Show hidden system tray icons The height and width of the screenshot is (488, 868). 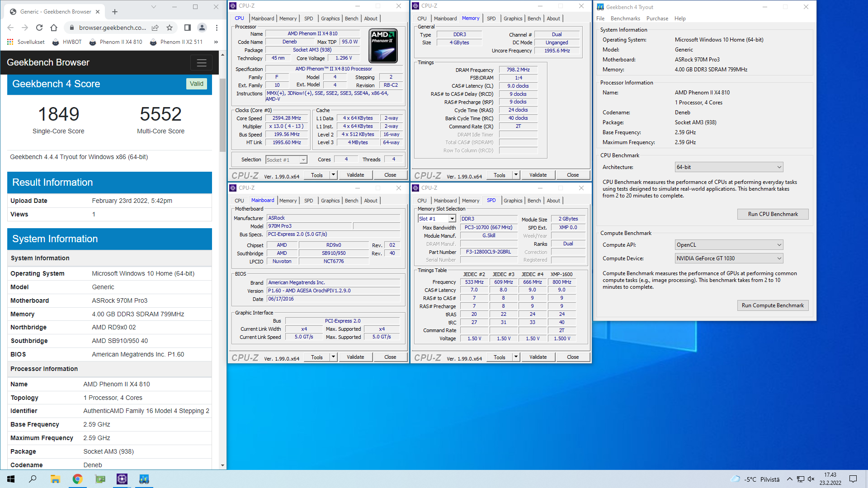click(789, 479)
